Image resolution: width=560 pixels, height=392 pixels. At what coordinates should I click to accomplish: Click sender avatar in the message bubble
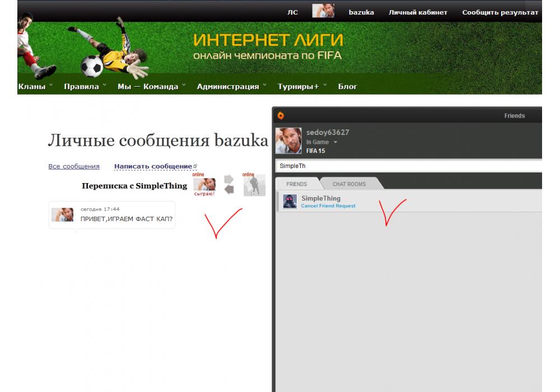(x=62, y=214)
